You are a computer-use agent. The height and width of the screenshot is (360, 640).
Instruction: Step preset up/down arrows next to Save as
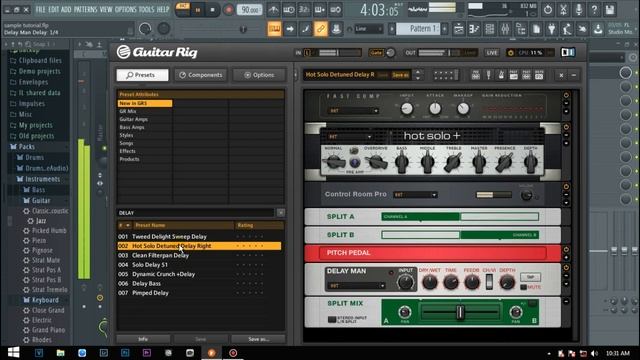click(x=418, y=75)
